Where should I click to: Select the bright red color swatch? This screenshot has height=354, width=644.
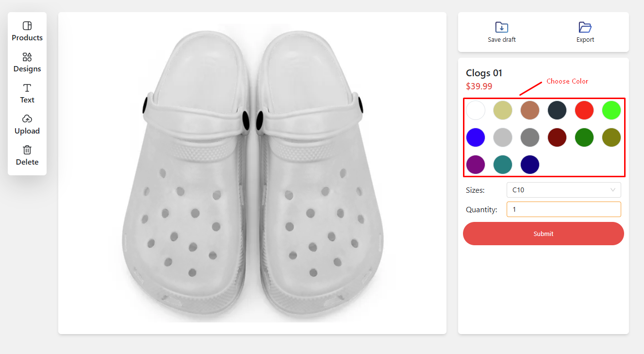(x=584, y=110)
